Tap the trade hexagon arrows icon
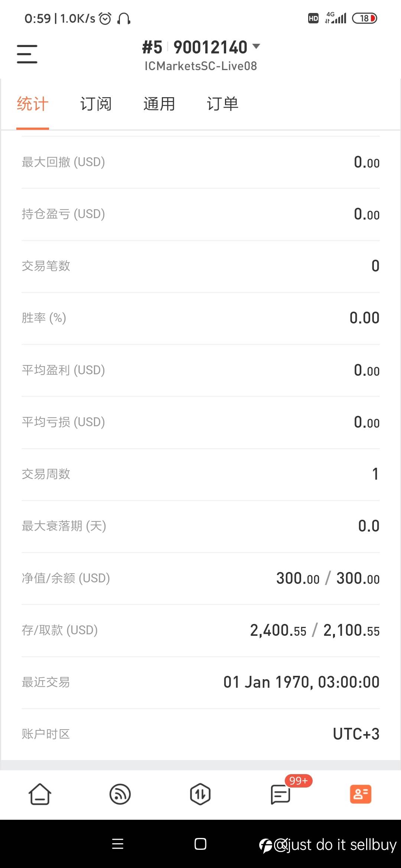 point(200,794)
